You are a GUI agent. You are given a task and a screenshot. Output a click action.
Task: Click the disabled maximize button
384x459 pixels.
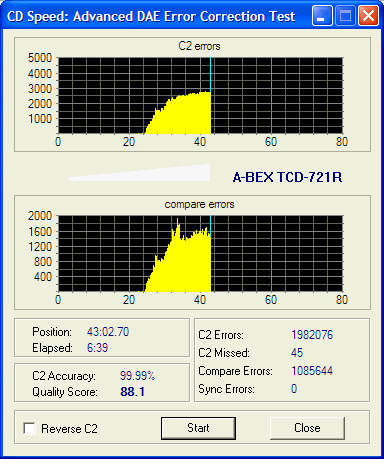tap(345, 16)
